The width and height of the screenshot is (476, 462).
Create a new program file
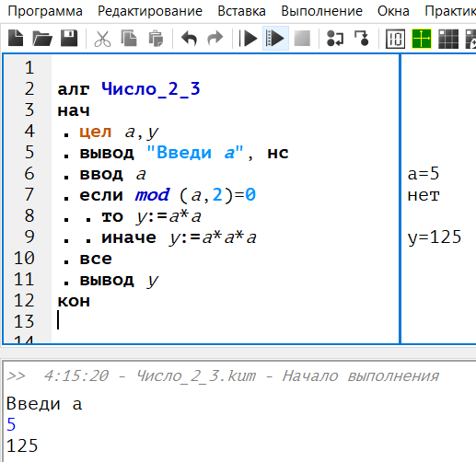[x=16, y=39]
